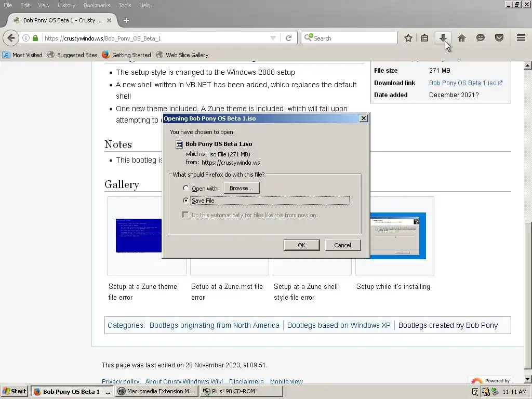Open Suggested Sites bookmark
This screenshot has height=399, width=532.
72,55
